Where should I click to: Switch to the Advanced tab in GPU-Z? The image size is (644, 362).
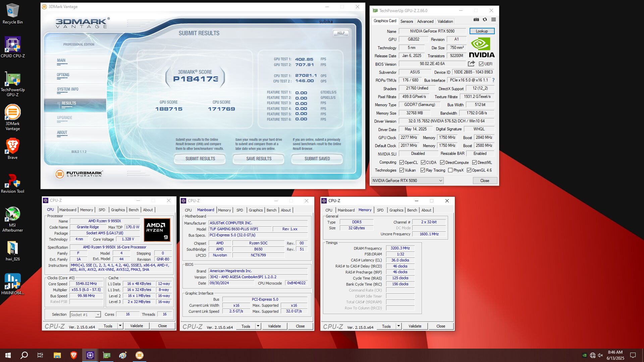click(x=425, y=21)
